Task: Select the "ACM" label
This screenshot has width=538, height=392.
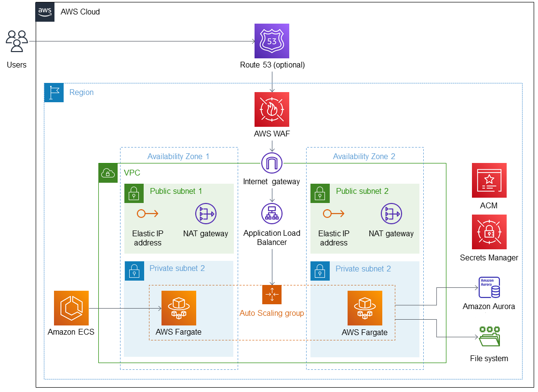Action: click(489, 205)
